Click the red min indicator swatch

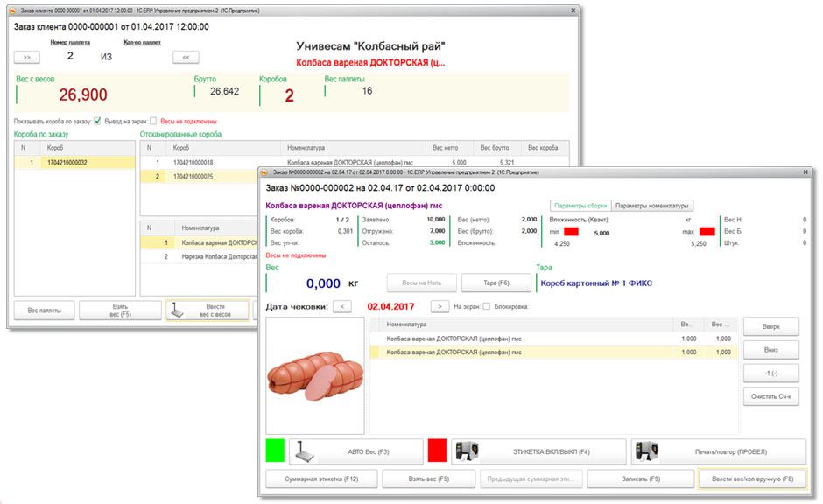571,232
